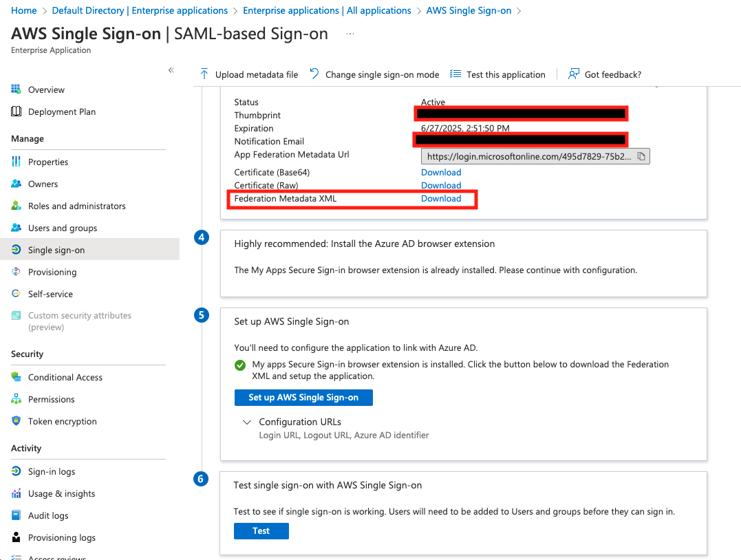Click the Deployment Plan book icon
Image resolution: width=741 pixels, height=560 pixels.
tap(16, 111)
